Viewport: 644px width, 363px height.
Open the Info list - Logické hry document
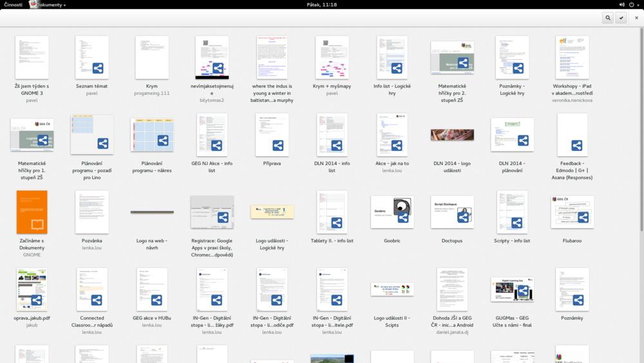point(392,57)
